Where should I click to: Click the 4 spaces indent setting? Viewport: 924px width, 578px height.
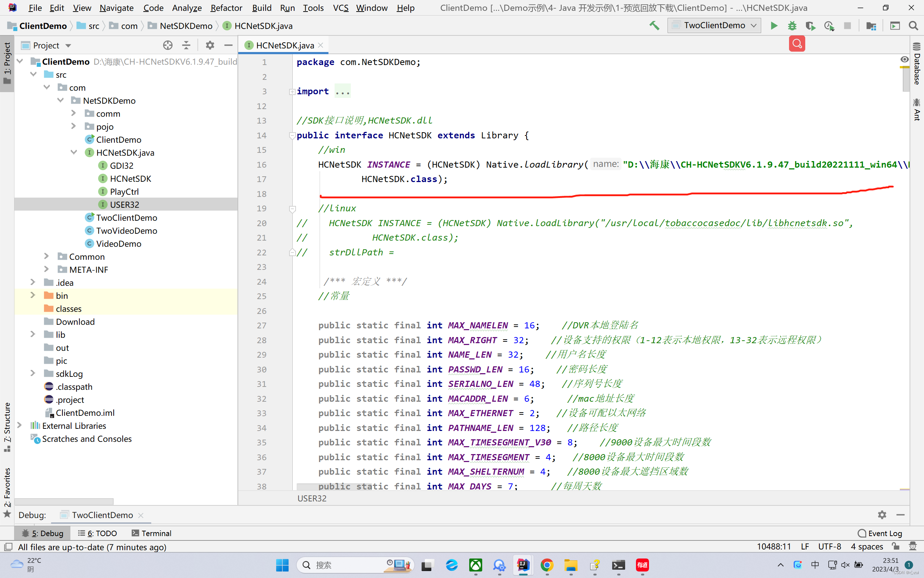867,546
